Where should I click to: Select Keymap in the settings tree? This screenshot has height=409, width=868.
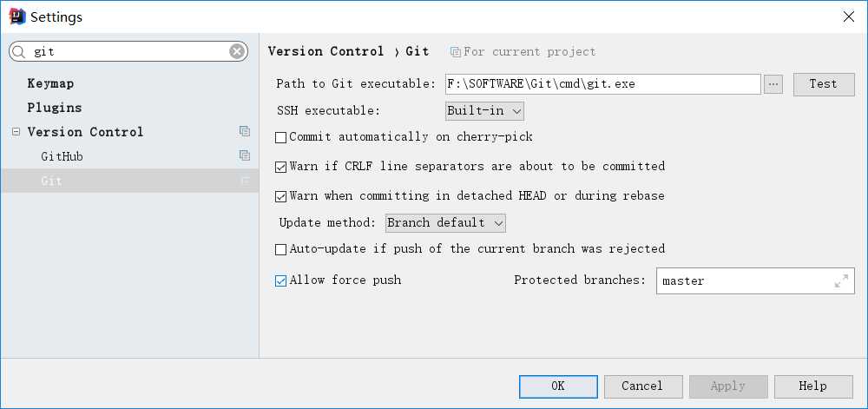coord(50,83)
